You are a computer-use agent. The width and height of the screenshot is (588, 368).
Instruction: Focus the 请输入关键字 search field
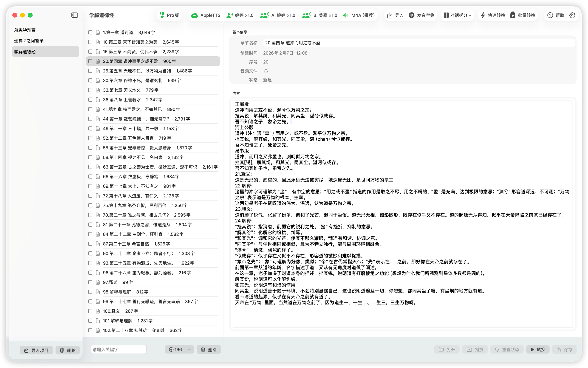pos(118,350)
